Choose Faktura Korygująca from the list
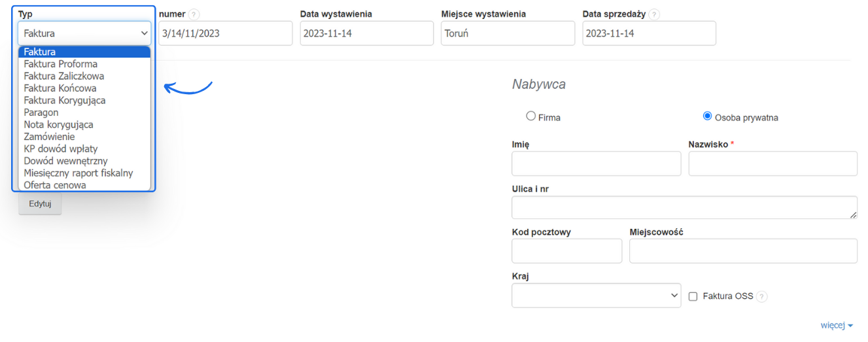Image resolution: width=868 pixels, height=342 pixels. click(65, 100)
